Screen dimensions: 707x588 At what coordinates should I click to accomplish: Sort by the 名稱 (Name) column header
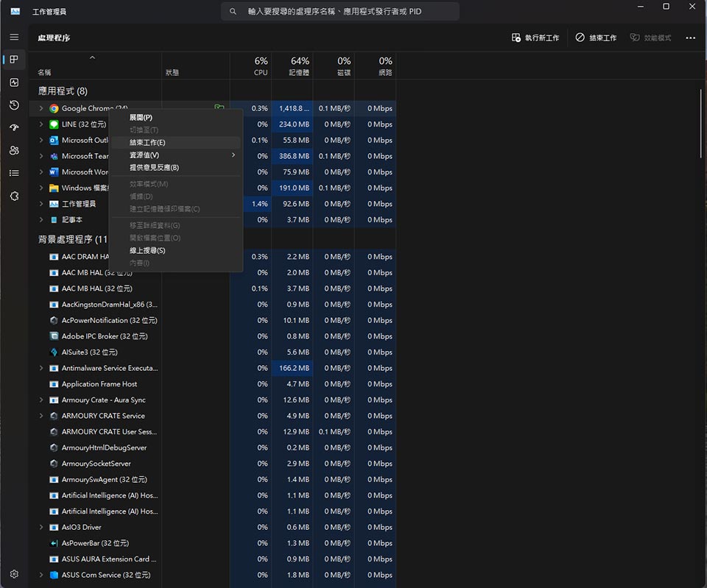96,65
